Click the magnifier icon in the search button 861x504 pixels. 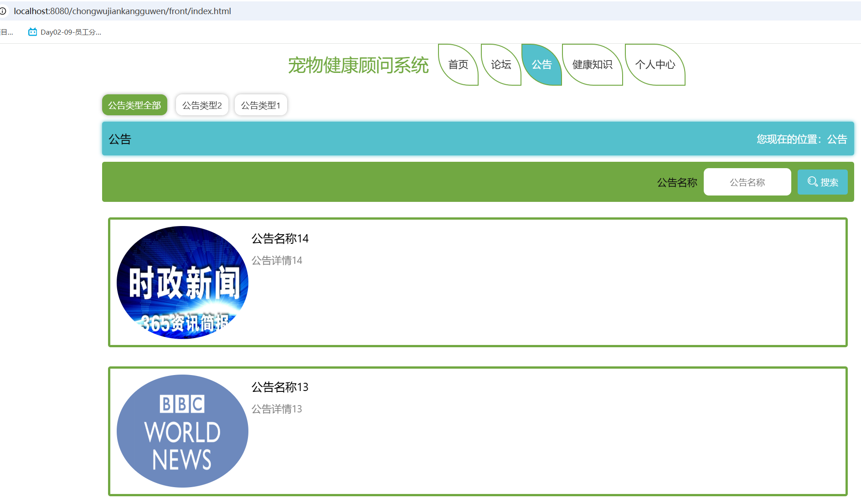coord(812,182)
